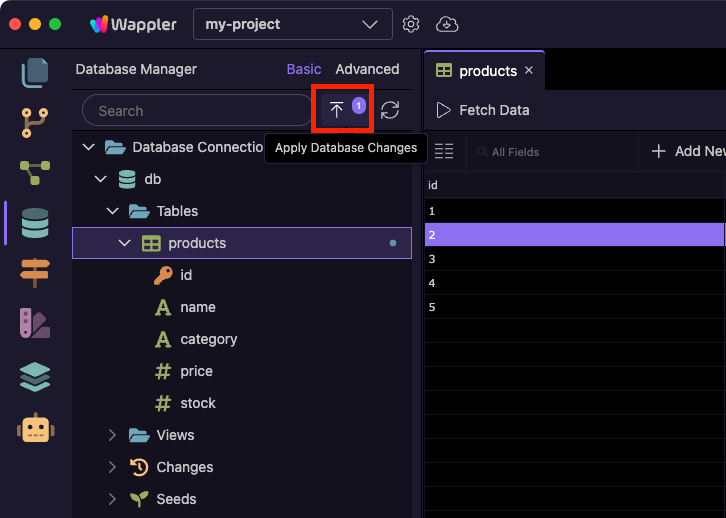Select the products tab
The height and width of the screenshot is (518, 726).
[x=478, y=71]
